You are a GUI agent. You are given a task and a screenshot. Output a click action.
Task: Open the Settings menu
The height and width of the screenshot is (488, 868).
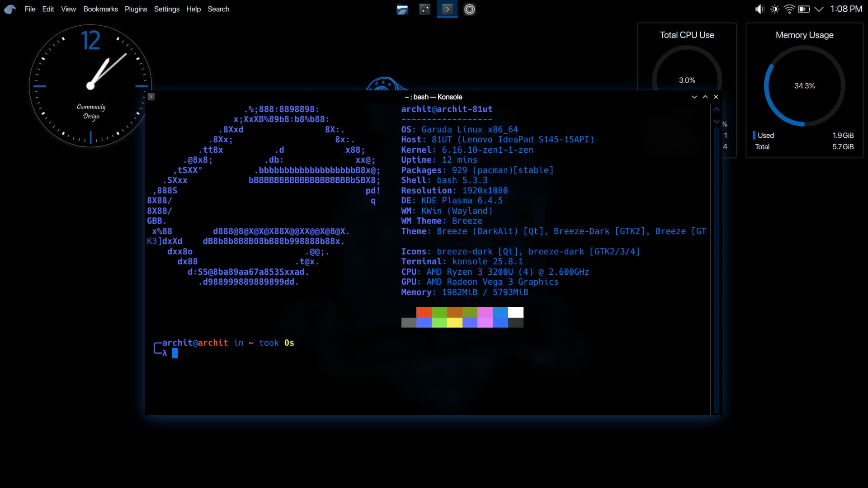click(166, 9)
